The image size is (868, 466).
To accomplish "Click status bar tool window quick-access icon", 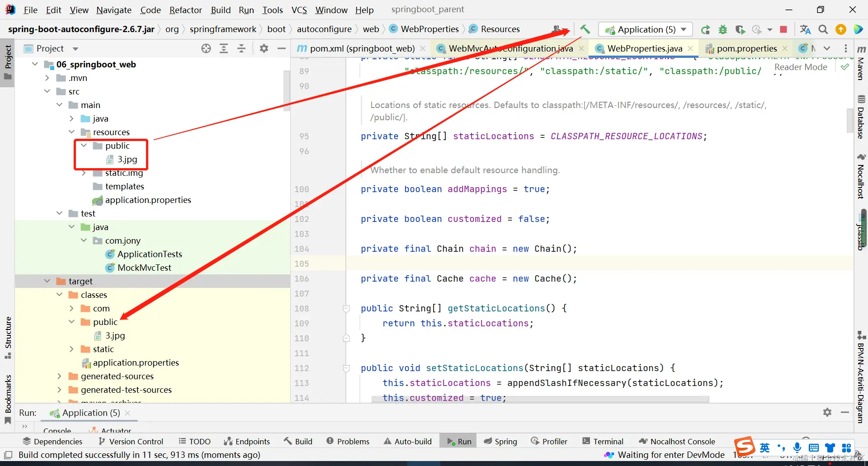I will [x=8, y=455].
